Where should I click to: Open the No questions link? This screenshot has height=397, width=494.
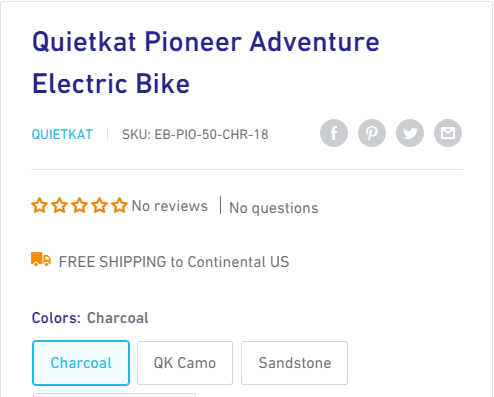pos(274,208)
